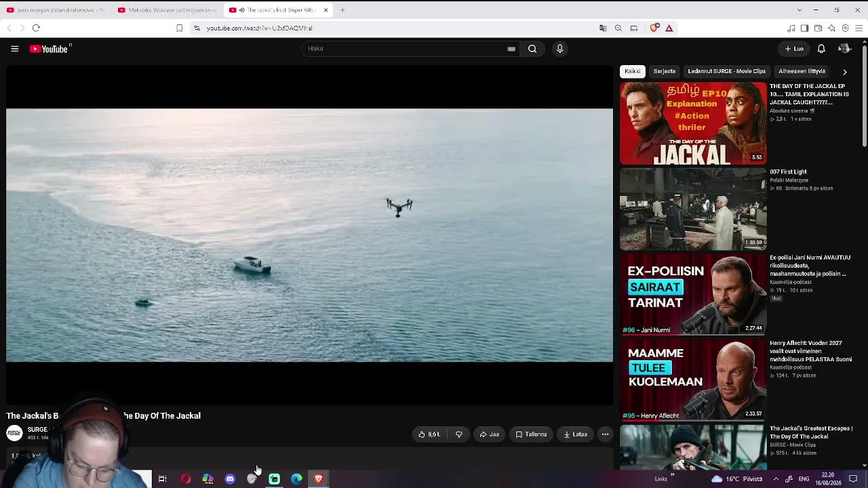Open the browser tab search dropdown

(800, 10)
